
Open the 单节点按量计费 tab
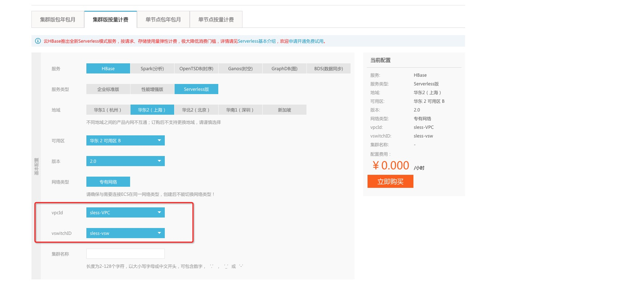coord(216,20)
